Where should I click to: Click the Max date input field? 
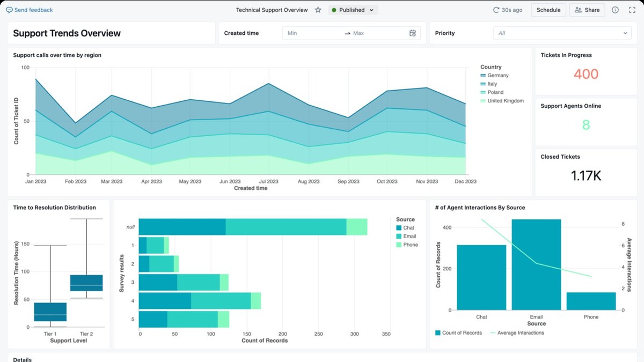click(378, 33)
